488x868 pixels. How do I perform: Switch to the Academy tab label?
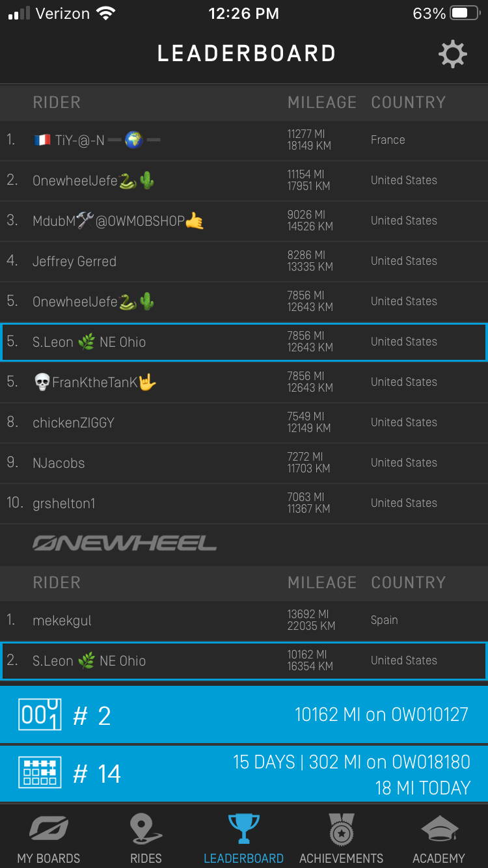[439, 858]
